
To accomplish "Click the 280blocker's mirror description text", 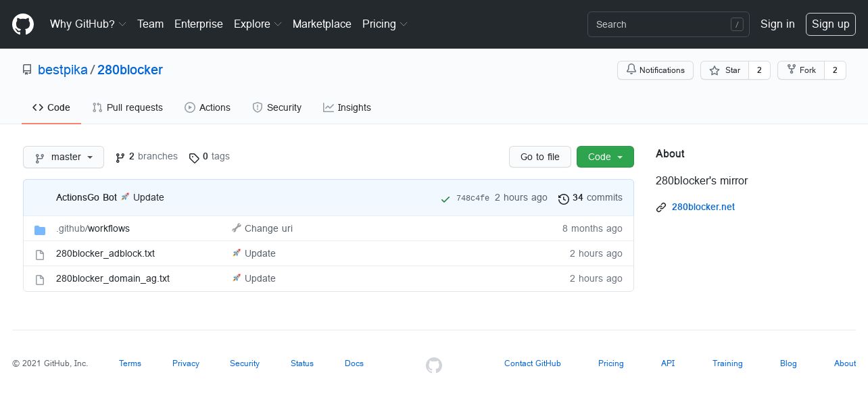I will pos(702,181).
